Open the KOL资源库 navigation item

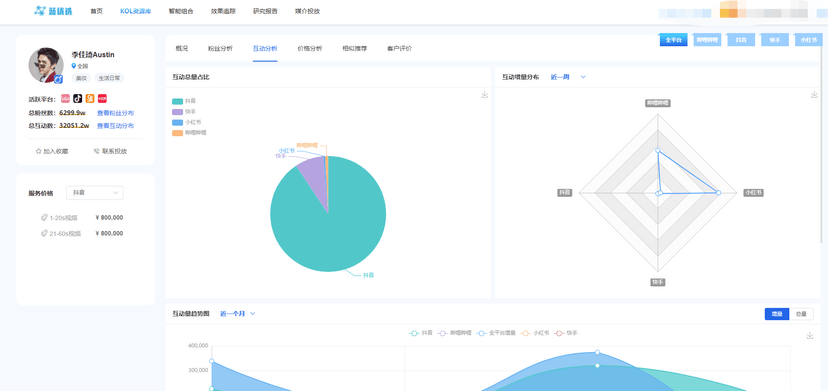(x=135, y=11)
